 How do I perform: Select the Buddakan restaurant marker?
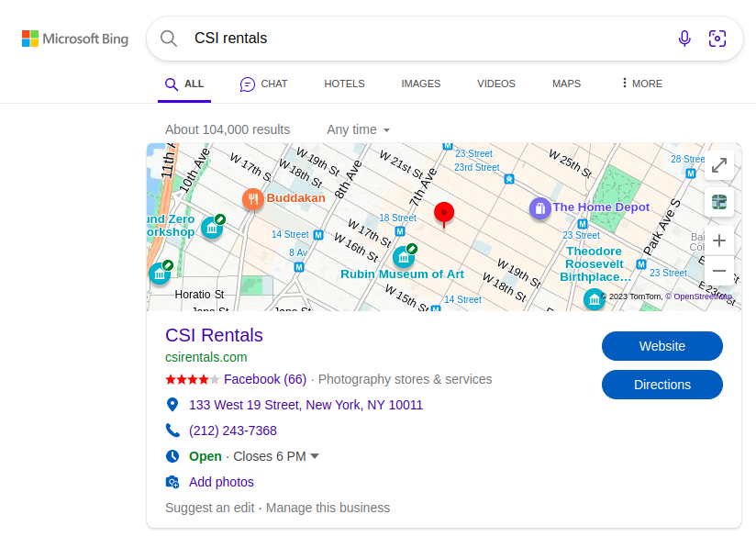252,199
